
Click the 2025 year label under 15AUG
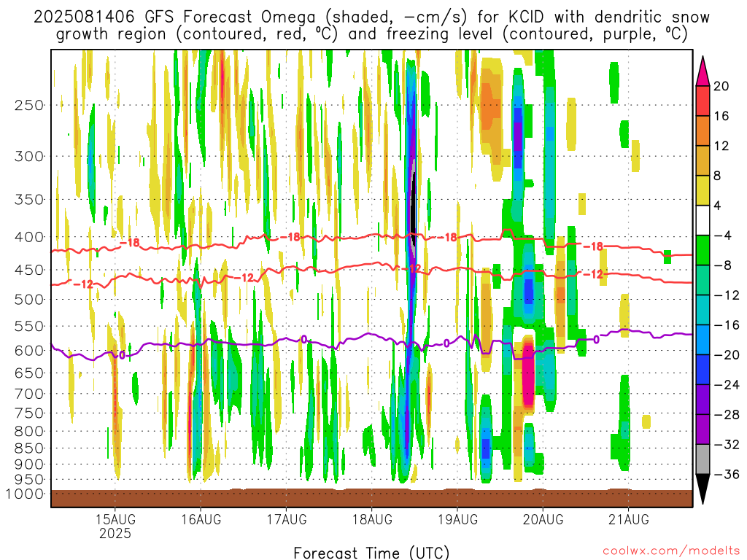tap(115, 533)
